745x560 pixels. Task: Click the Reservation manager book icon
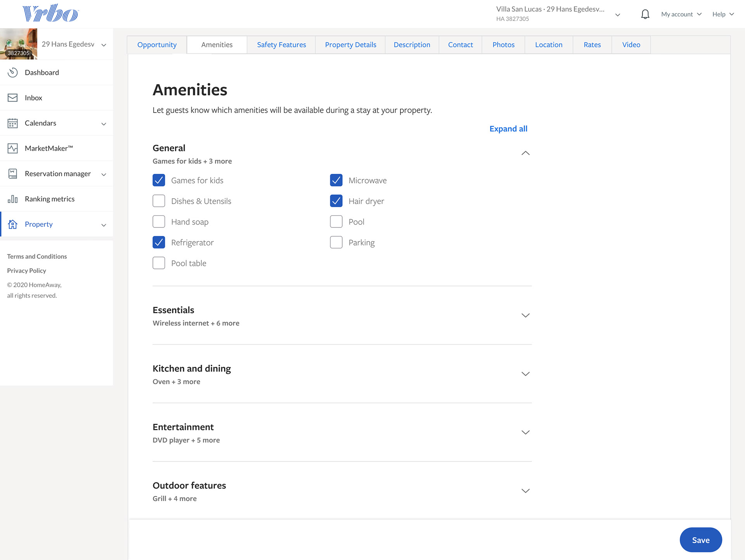[x=13, y=173]
